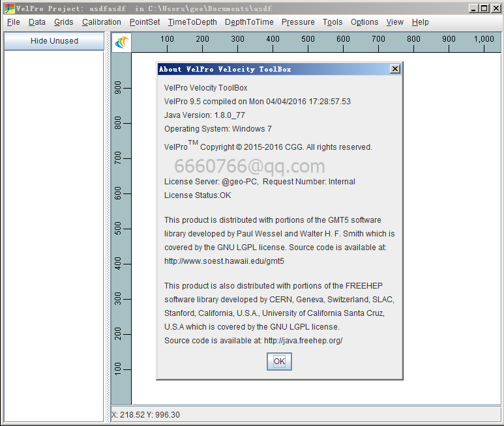Click the Copyright 2015-2016 CGG line
Image resolution: width=504 pixels, height=426 pixels.
(268, 147)
